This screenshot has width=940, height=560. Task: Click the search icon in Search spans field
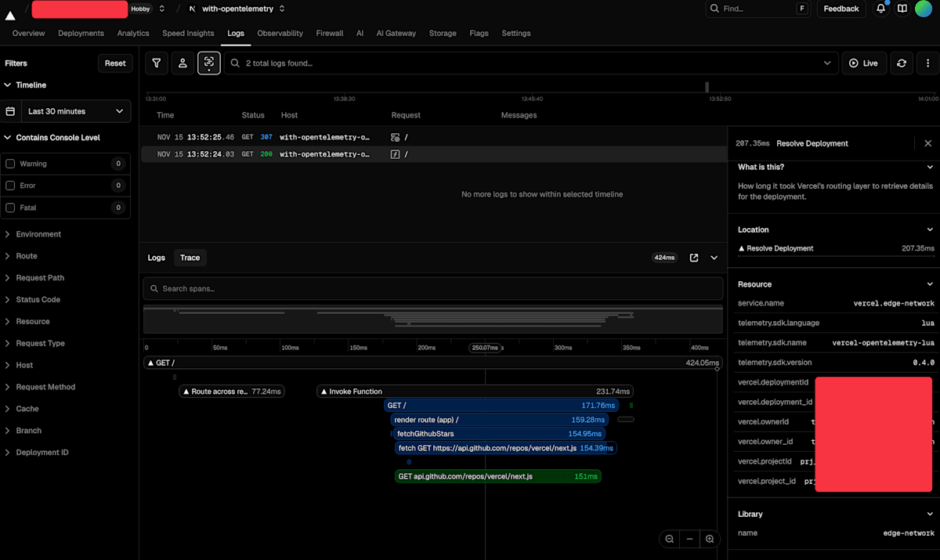pos(154,289)
